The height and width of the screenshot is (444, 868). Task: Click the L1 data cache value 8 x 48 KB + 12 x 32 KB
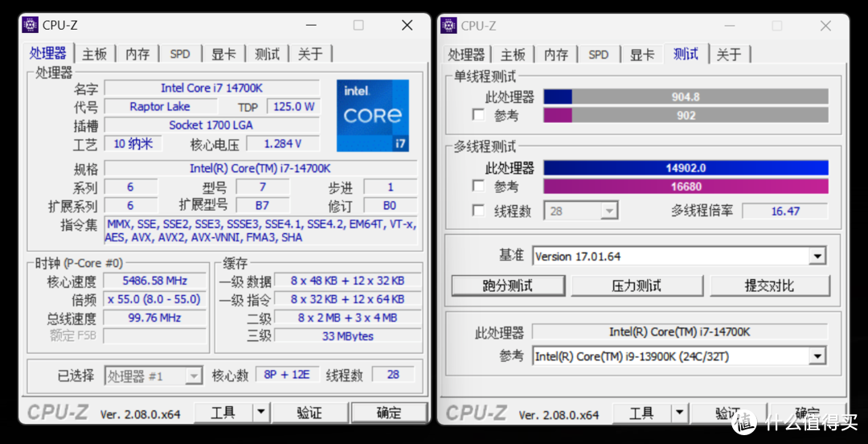[x=348, y=281]
